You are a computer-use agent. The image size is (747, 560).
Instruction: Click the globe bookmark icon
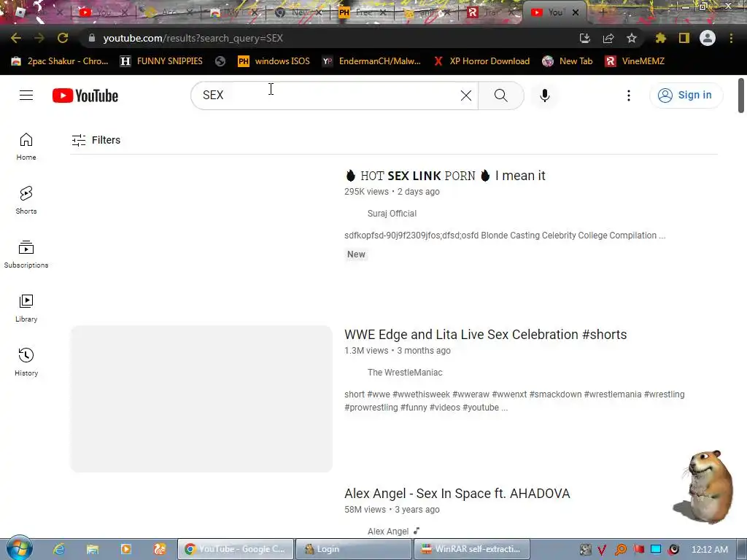[x=220, y=61]
